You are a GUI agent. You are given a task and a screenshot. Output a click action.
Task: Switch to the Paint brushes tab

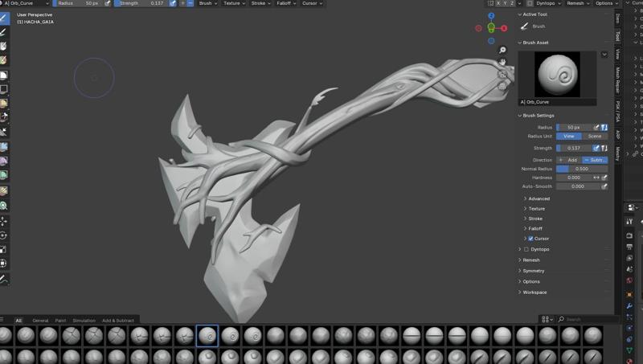click(x=60, y=321)
